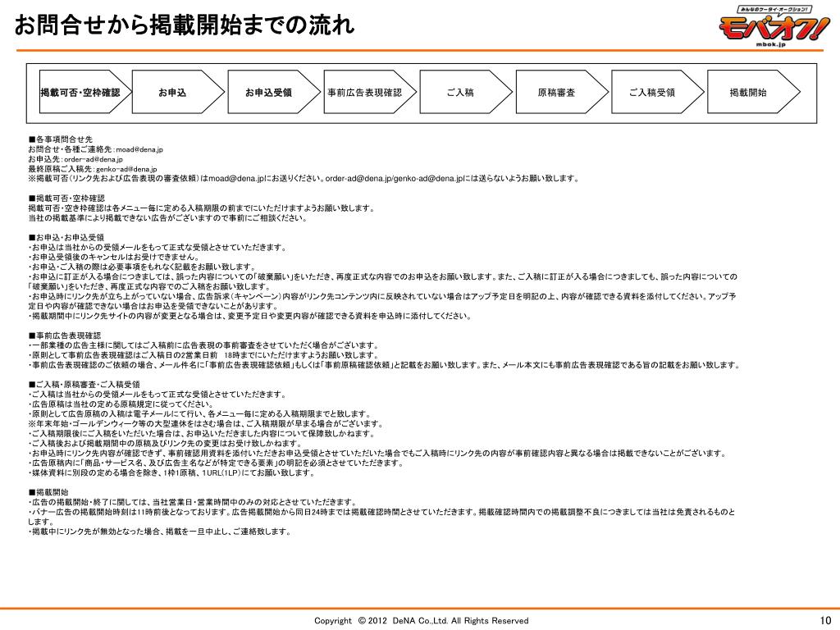This screenshot has width=840, height=630.
Task: Click the ■お申込・お申込受領 section heading
Action: coord(66,237)
